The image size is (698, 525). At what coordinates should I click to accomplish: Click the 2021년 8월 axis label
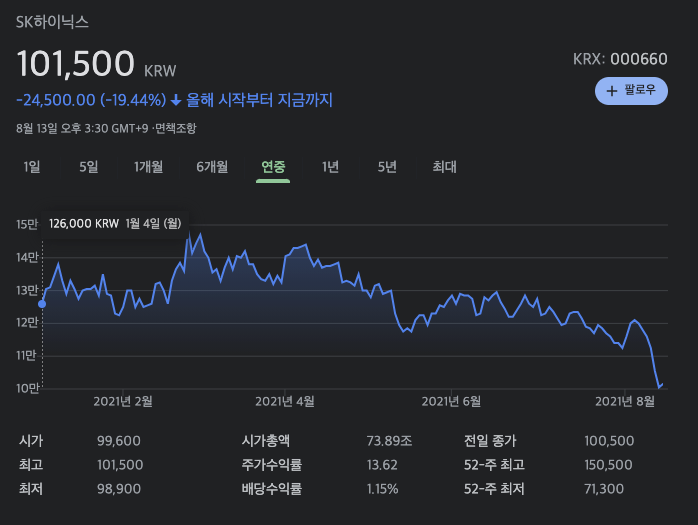point(625,401)
